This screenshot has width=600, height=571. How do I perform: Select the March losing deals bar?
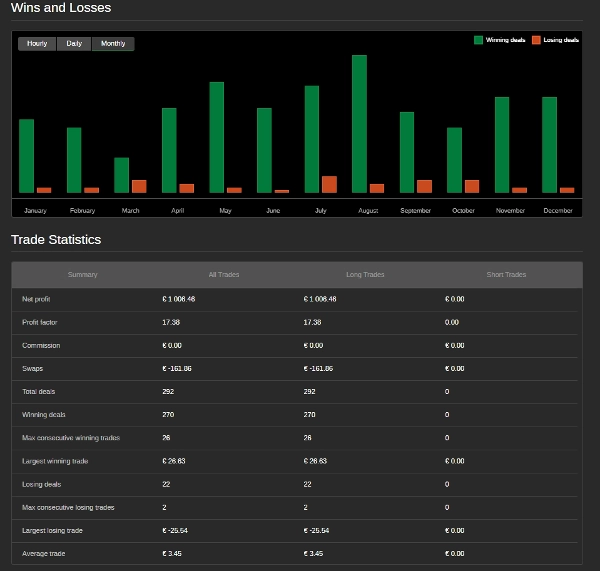coord(139,186)
